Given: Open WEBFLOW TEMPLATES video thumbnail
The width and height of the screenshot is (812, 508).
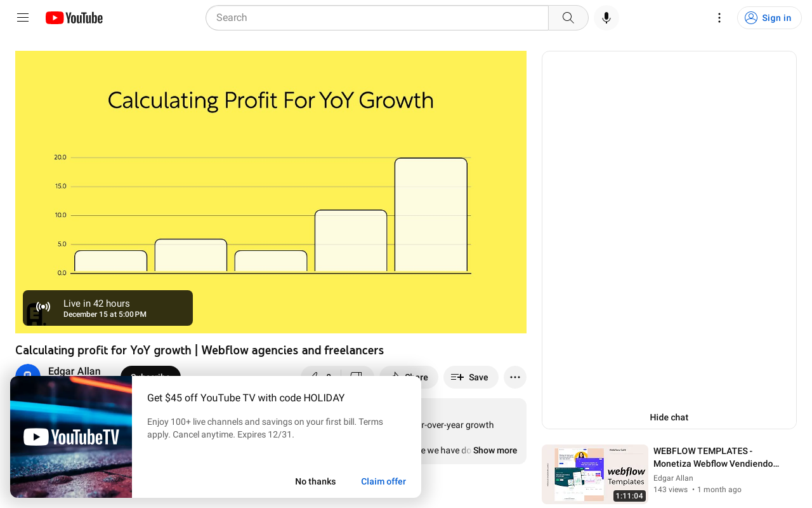Looking at the screenshot, I should tap(595, 474).
